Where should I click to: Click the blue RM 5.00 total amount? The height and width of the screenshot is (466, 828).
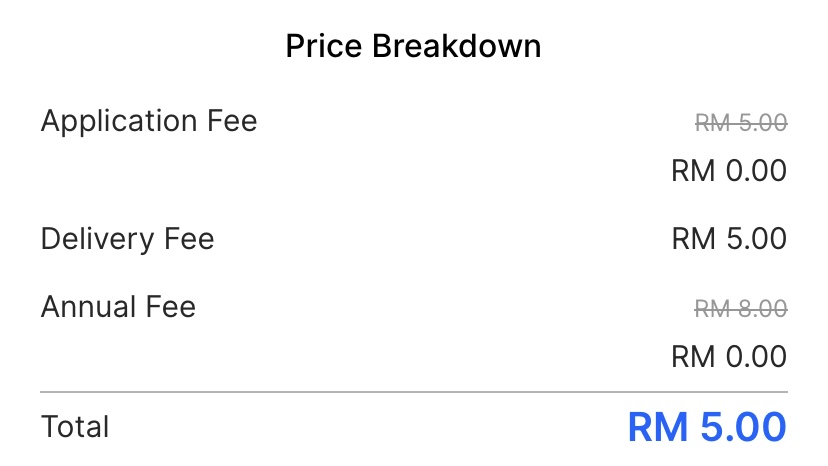tap(707, 427)
